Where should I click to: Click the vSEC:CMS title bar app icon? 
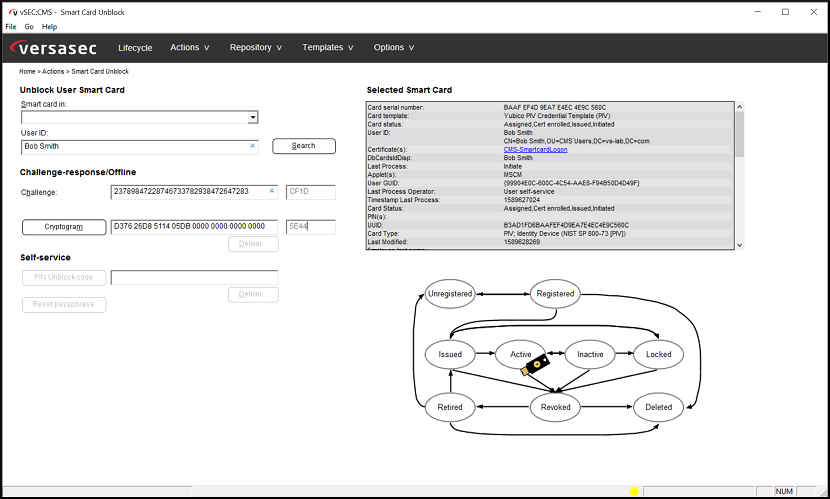point(10,11)
